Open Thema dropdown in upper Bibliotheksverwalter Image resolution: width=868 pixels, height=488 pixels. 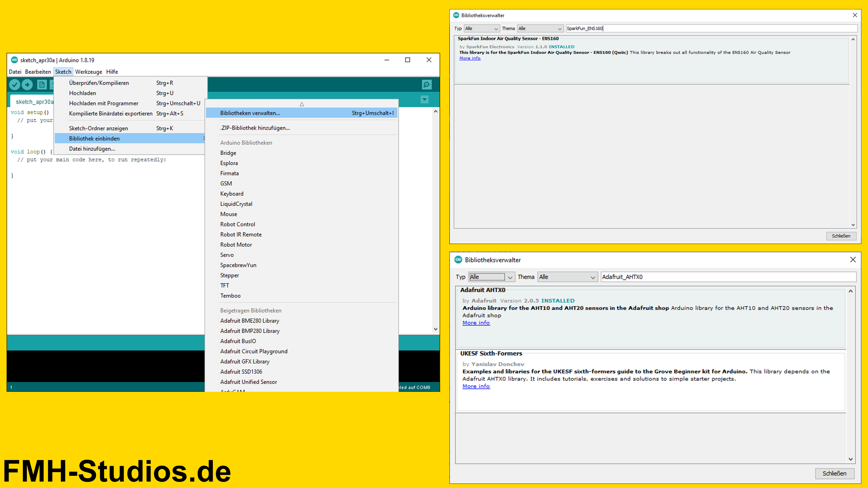[x=540, y=29]
